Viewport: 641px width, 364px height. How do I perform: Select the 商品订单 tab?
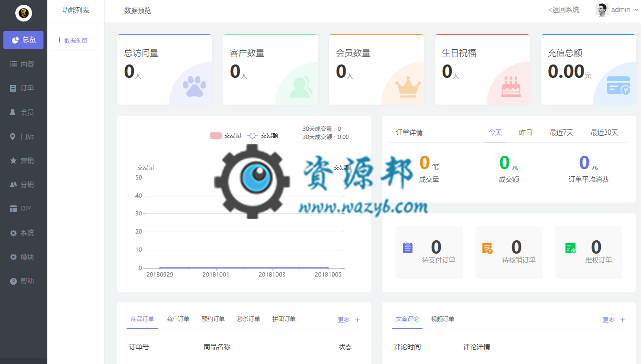[x=142, y=319]
